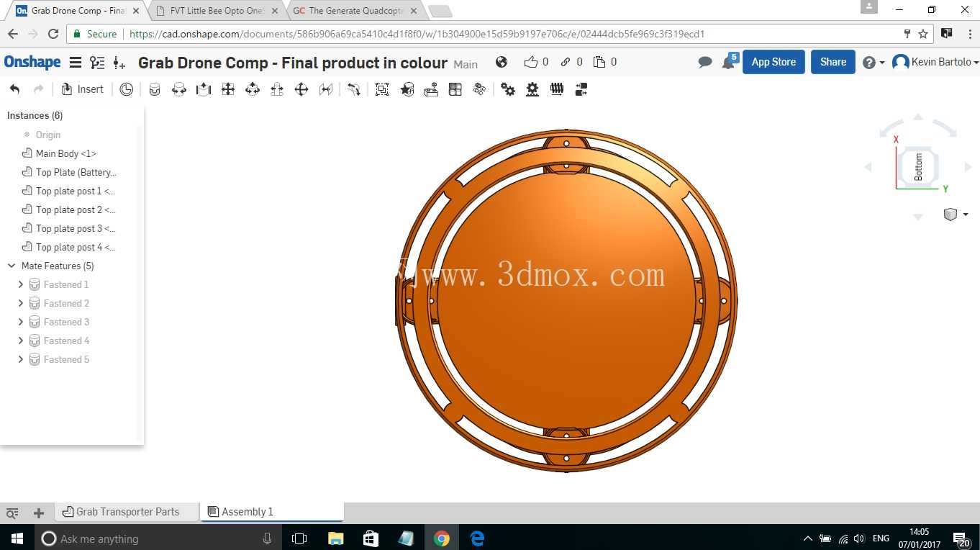Image resolution: width=980 pixels, height=550 pixels.
Task: Select the Gear relation tool
Action: pos(508,89)
